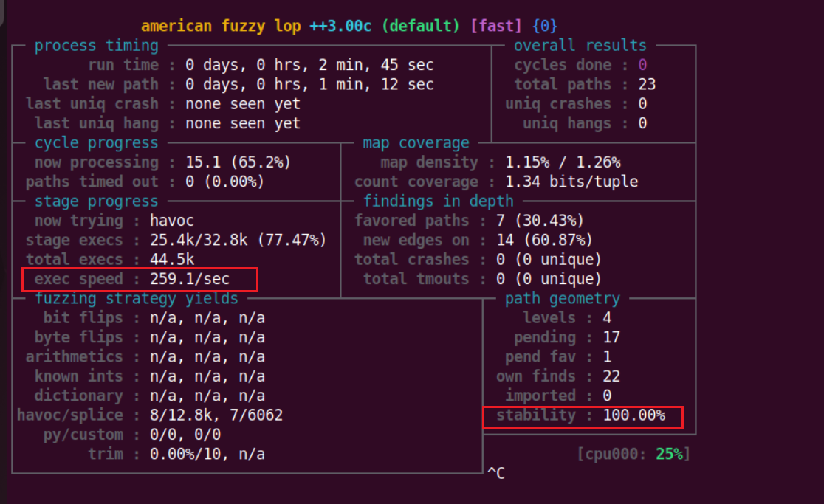This screenshot has height=504, width=824.
Task: Click the cpu000 25% usage indicator
Action: click(634, 454)
